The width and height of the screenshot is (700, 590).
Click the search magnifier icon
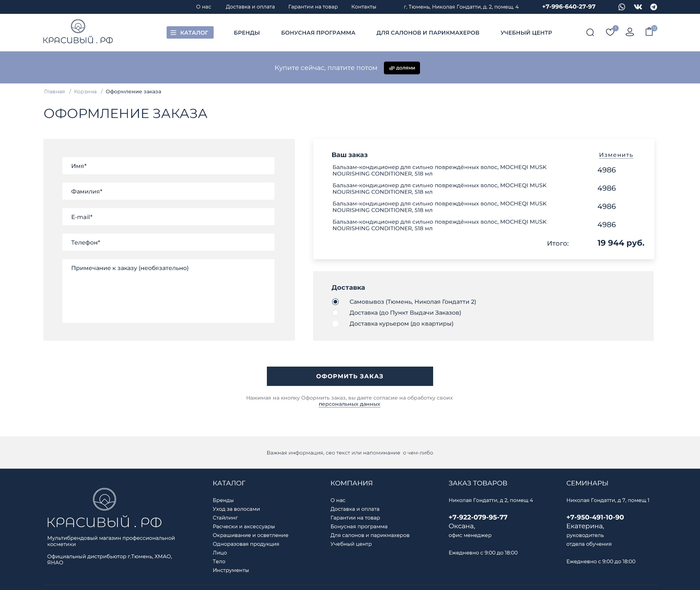pyautogui.click(x=590, y=32)
